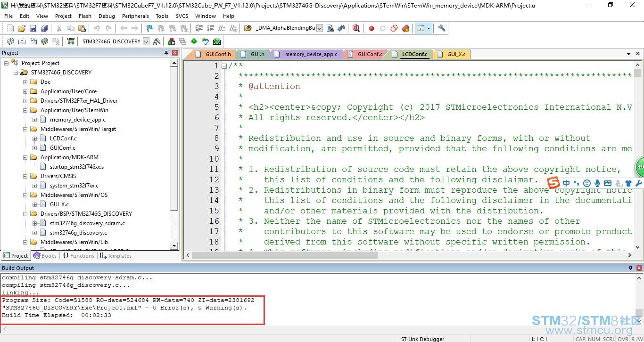Click the Manage Run-Time Environment green diamond icon
This screenshot has width=644, height=342.
click(x=194, y=41)
